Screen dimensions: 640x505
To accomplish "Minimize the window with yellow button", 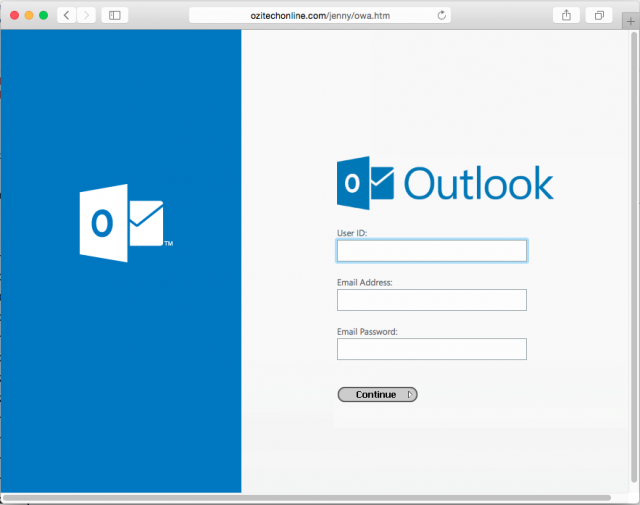I will coord(29,16).
